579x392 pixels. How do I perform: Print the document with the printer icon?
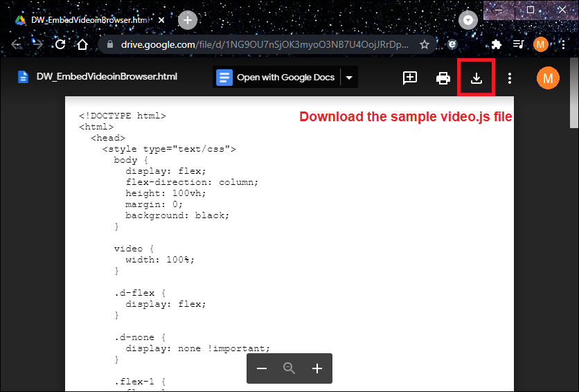443,78
